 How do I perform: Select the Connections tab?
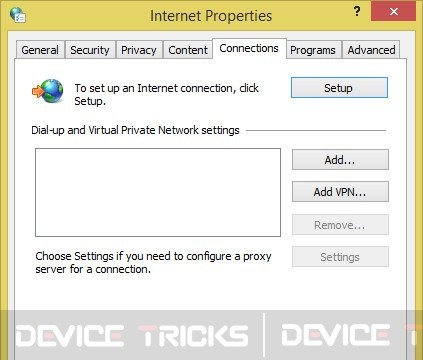point(249,49)
